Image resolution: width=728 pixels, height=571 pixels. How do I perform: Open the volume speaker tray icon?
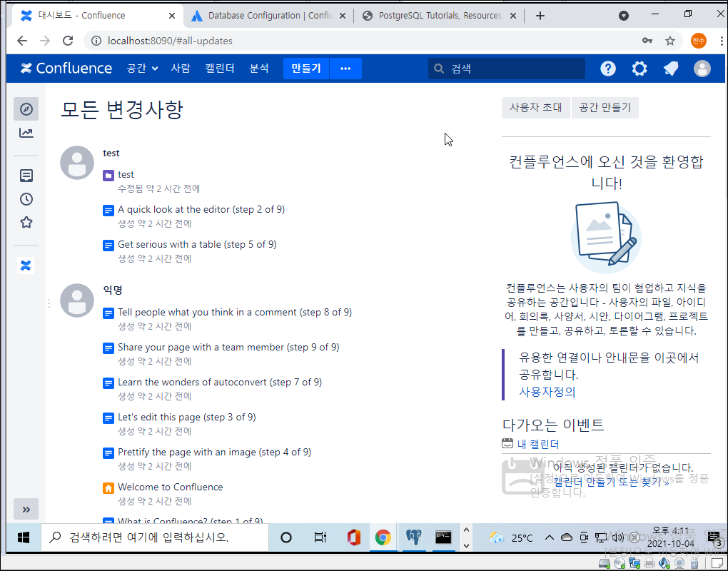618,537
